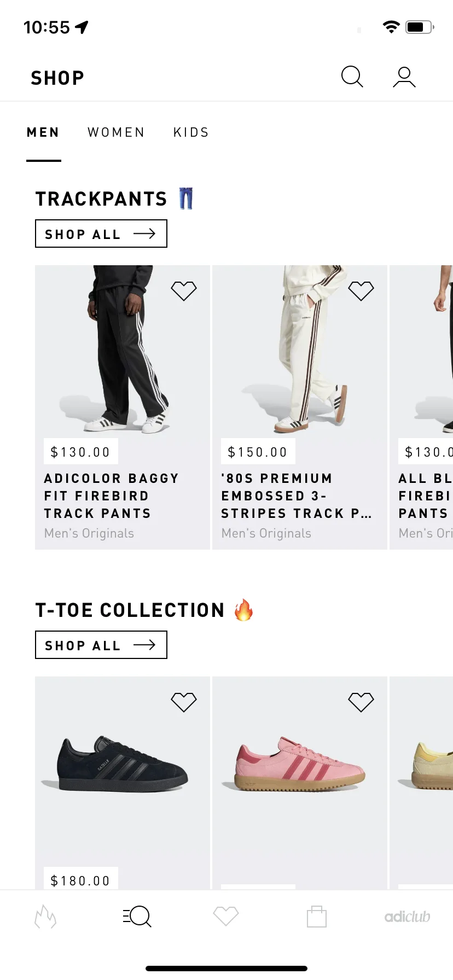
Task: Favorite the pink suede sneaker
Action: pos(361,702)
